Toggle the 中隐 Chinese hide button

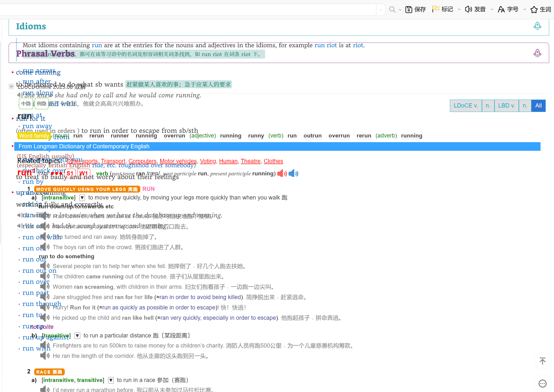[26, 104]
